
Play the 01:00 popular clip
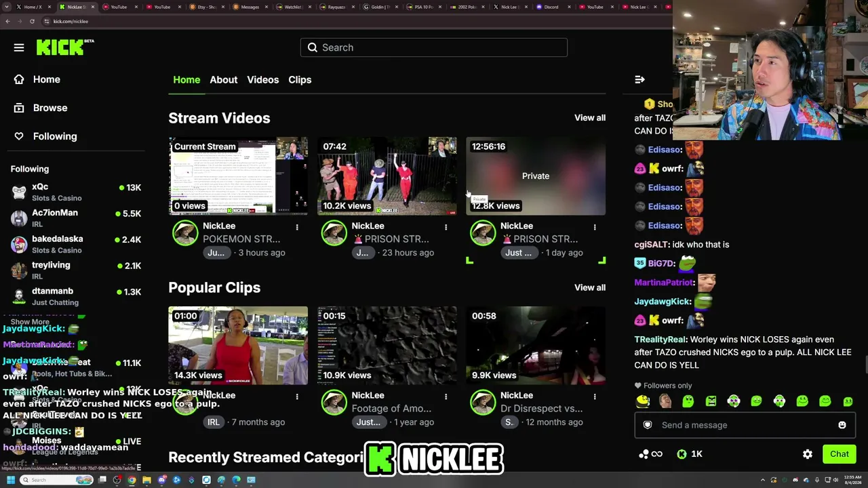[238, 346]
